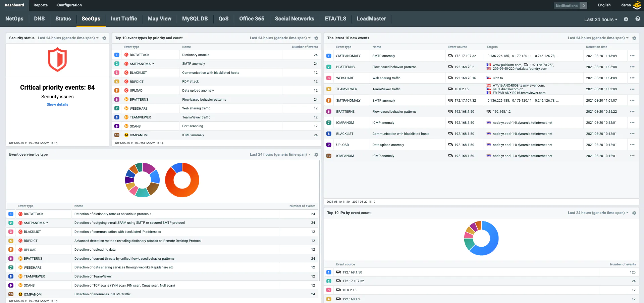Click the host icon next to 172.17.107.32
Viewport: 644px width, 303px height.
pos(450,56)
